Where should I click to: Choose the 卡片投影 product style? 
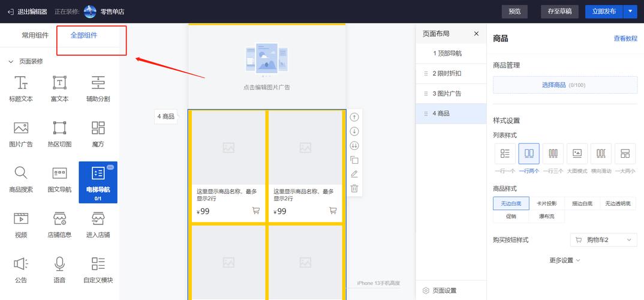pyautogui.click(x=547, y=203)
